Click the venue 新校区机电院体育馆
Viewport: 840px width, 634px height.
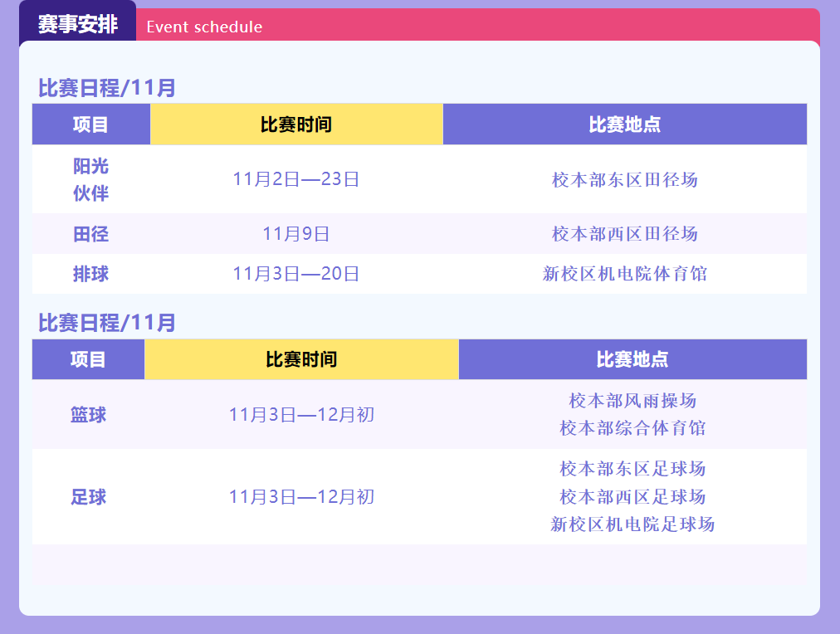(624, 274)
